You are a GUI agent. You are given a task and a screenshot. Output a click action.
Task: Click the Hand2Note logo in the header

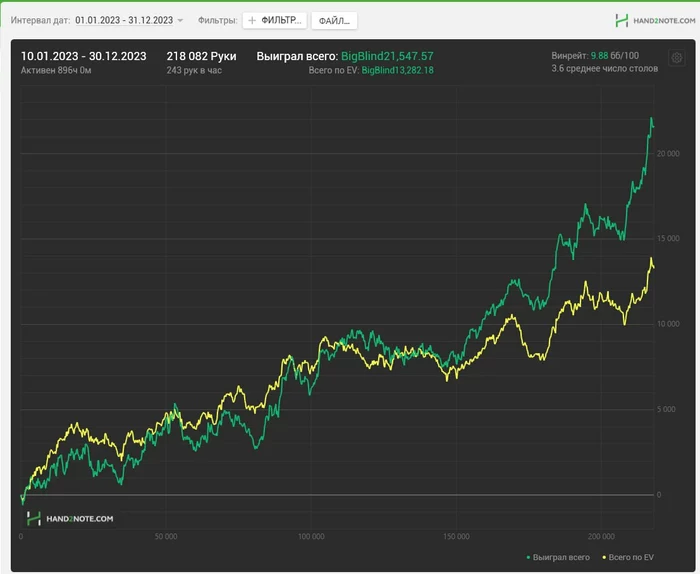click(x=651, y=20)
